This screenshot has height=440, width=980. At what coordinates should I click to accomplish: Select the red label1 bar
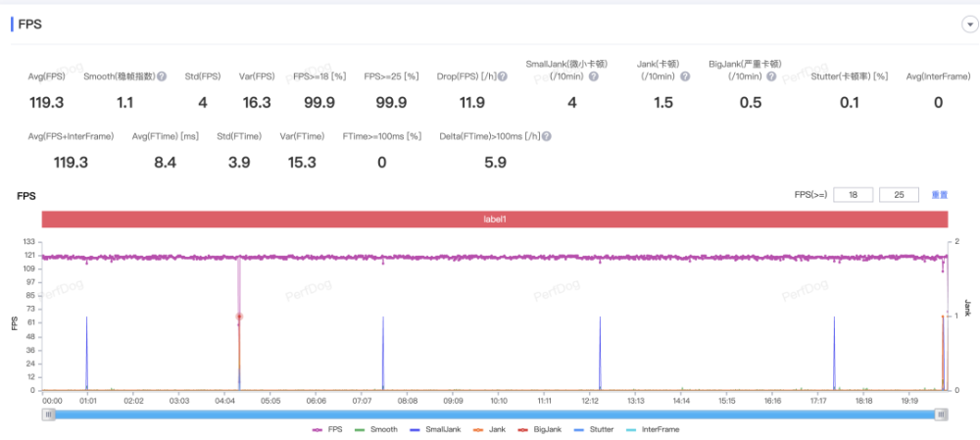[x=495, y=220]
